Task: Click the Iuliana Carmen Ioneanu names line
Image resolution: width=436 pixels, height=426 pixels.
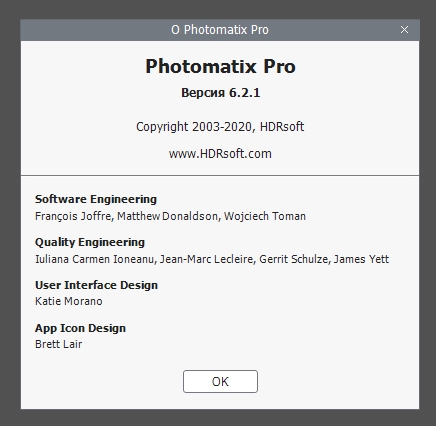Action: click(x=212, y=259)
